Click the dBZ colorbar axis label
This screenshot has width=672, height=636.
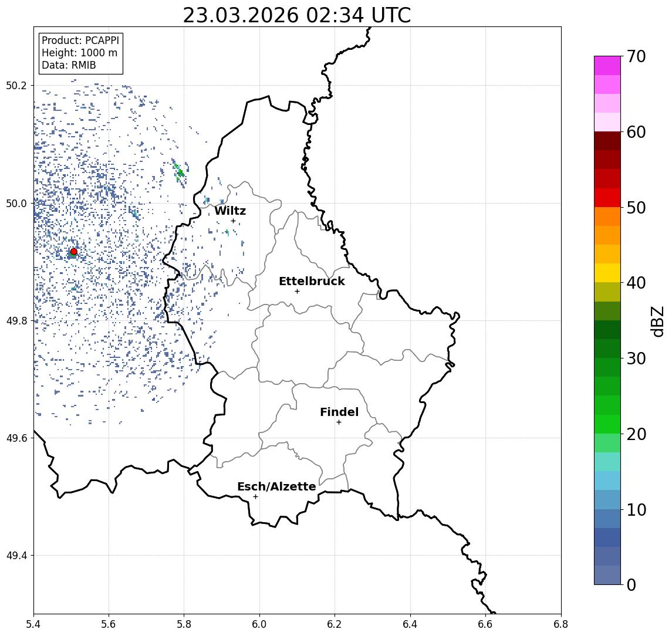[657, 320]
